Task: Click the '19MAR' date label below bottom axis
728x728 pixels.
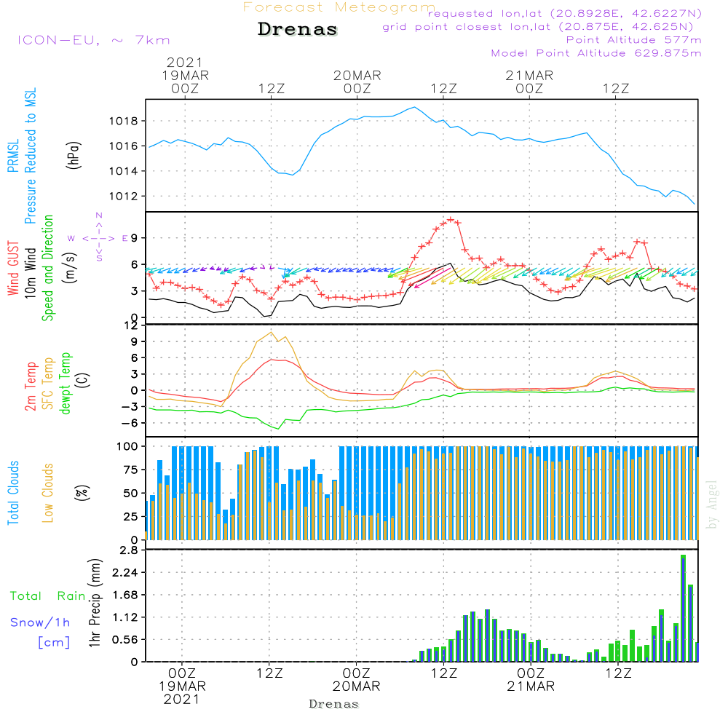Action: [x=183, y=687]
